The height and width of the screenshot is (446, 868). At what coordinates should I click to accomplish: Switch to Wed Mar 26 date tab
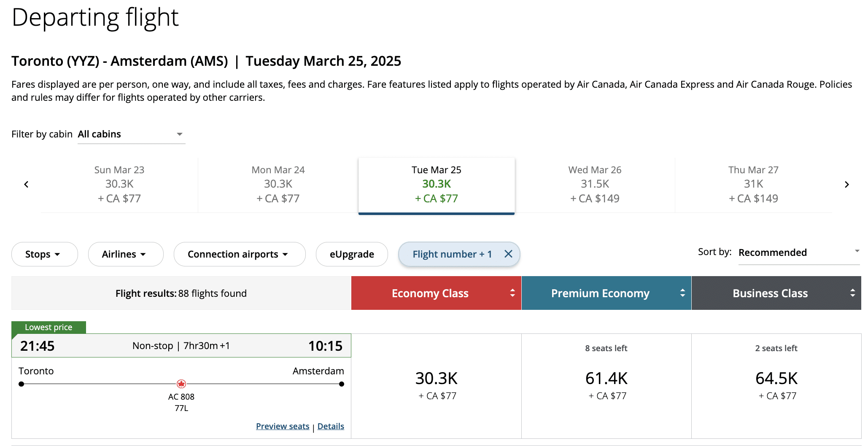[595, 185]
